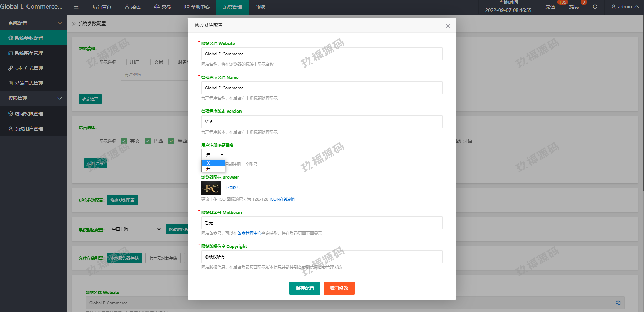The width and height of the screenshot is (644, 312).
Task: Open 系统日志管理 in the sidebar
Action: tap(29, 83)
